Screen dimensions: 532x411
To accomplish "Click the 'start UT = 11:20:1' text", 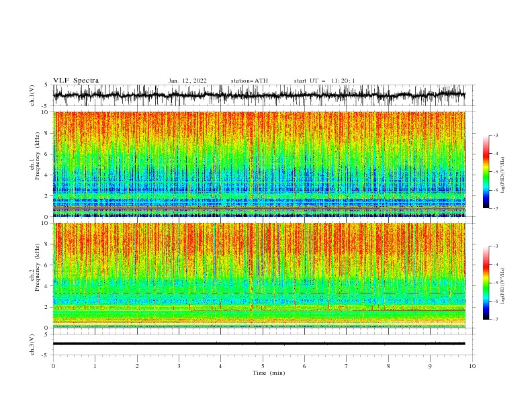I will click(324, 81).
